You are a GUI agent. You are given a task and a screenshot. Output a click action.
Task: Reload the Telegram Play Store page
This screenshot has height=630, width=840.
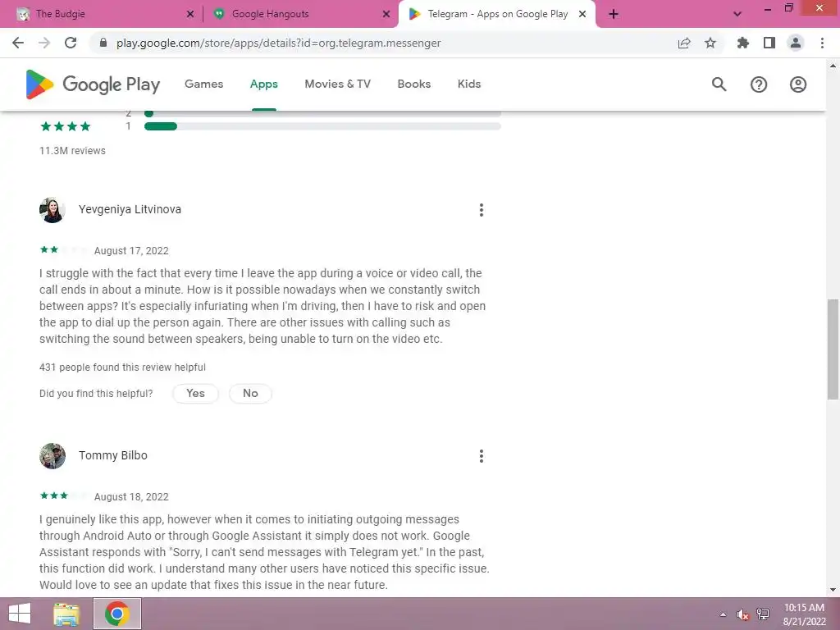point(71,43)
